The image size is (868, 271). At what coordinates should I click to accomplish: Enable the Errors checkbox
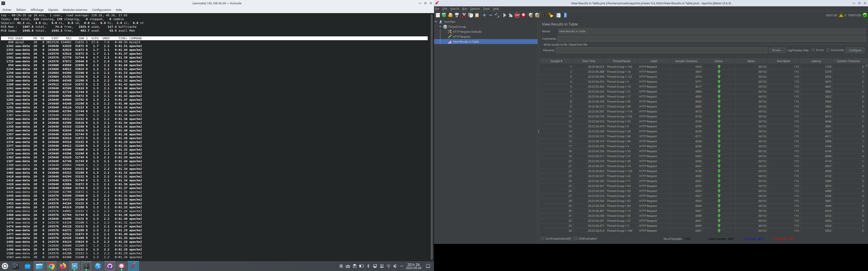tap(813, 50)
